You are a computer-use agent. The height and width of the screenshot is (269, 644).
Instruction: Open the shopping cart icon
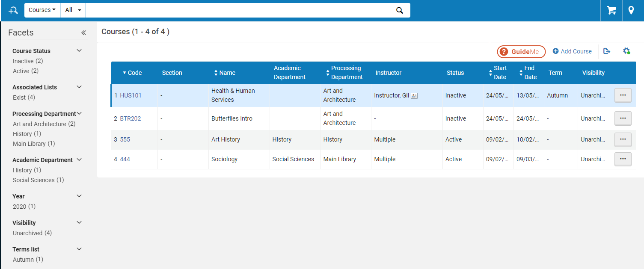(611, 10)
